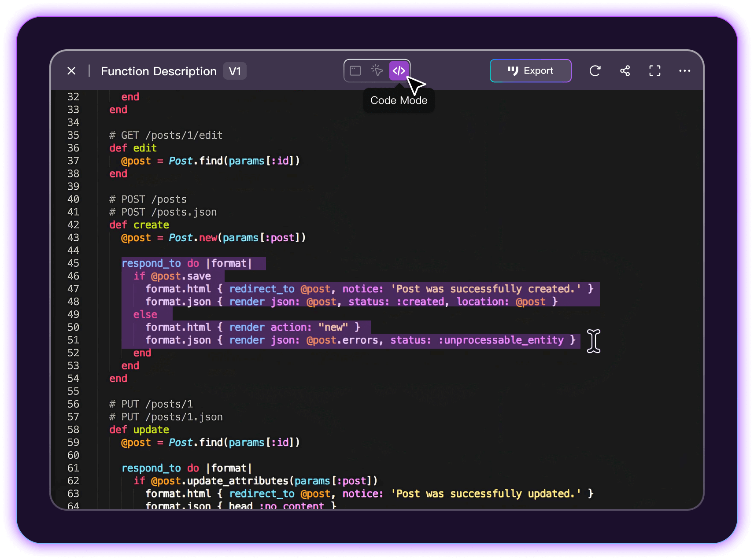Viewport: 754px width, 560px height.
Task: Refresh the Function Description panel
Action: pos(595,71)
